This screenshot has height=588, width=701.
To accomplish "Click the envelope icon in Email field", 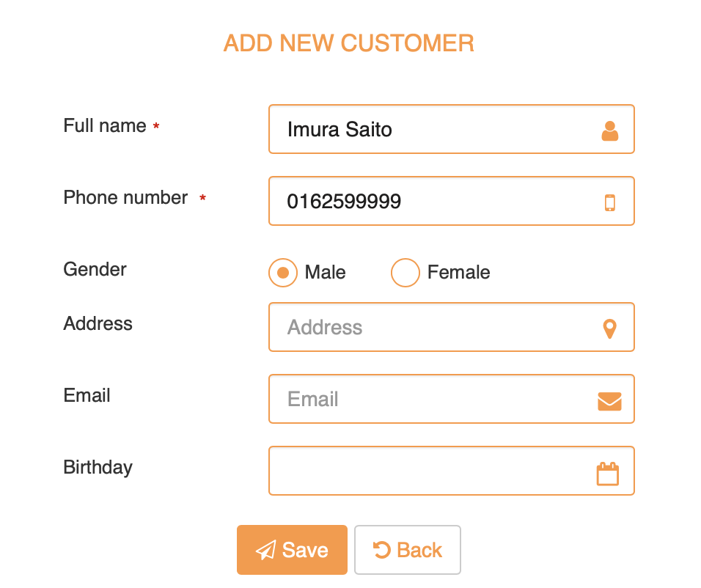I will [609, 401].
